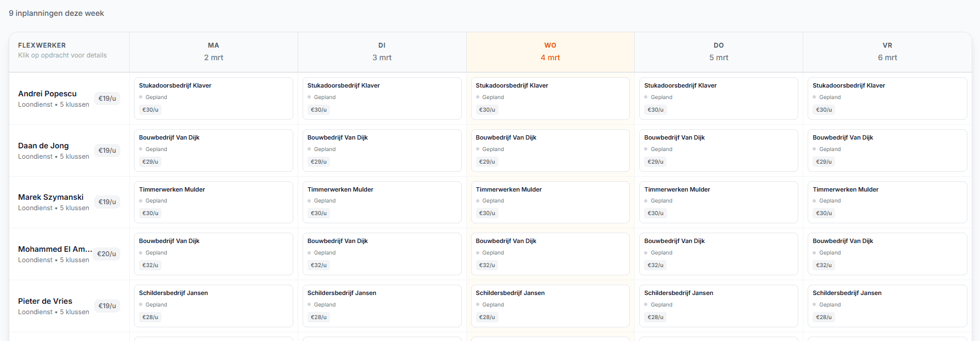This screenshot has height=341, width=980.
Task: Click the worker name Andrei Popescu
Action: click(47, 94)
